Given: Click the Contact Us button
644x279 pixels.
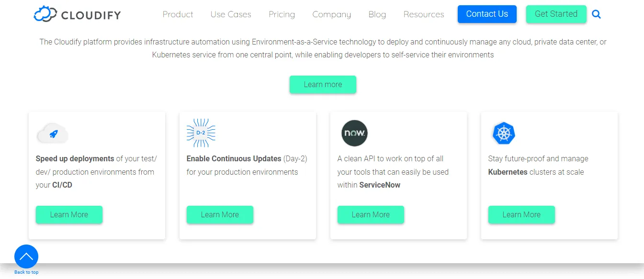Looking at the screenshot, I should coord(487,14).
